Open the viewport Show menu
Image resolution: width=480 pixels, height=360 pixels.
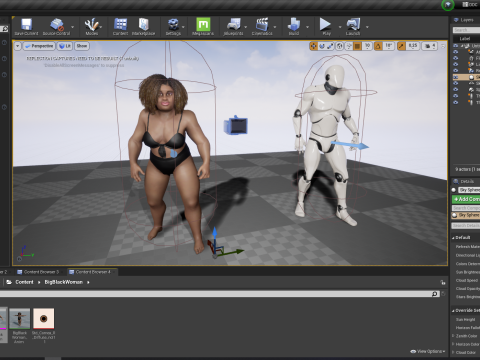[x=82, y=46]
